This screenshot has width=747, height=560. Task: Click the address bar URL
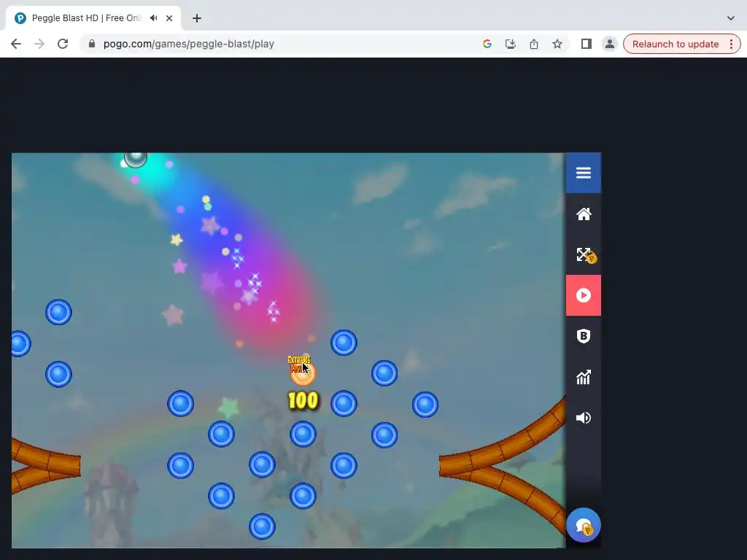point(189,44)
